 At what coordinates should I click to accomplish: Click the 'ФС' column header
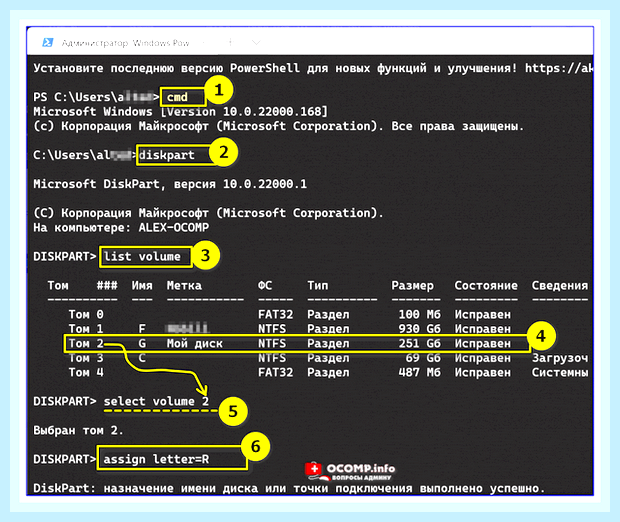coord(265,286)
